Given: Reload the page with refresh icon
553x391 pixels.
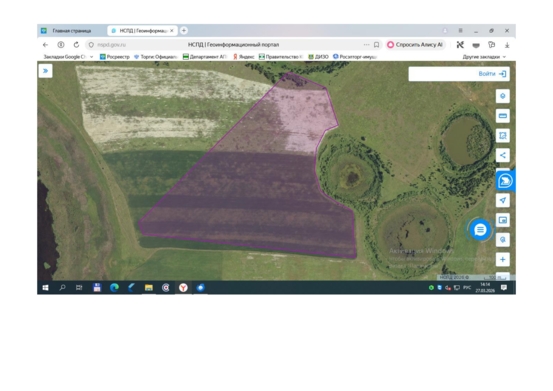Looking at the screenshot, I should pyautogui.click(x=76, y=45).
